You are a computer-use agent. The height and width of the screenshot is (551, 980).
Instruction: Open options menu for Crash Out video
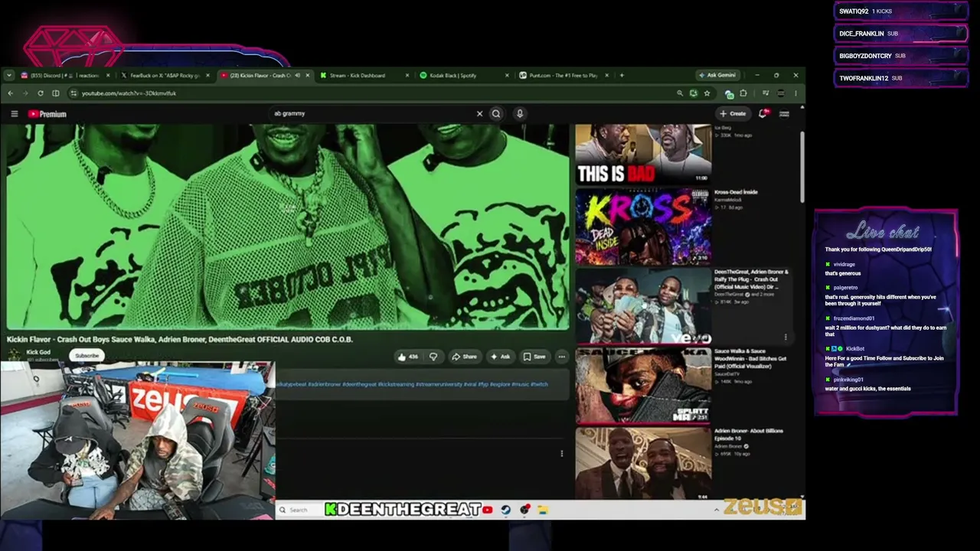[x=786, y=337]
